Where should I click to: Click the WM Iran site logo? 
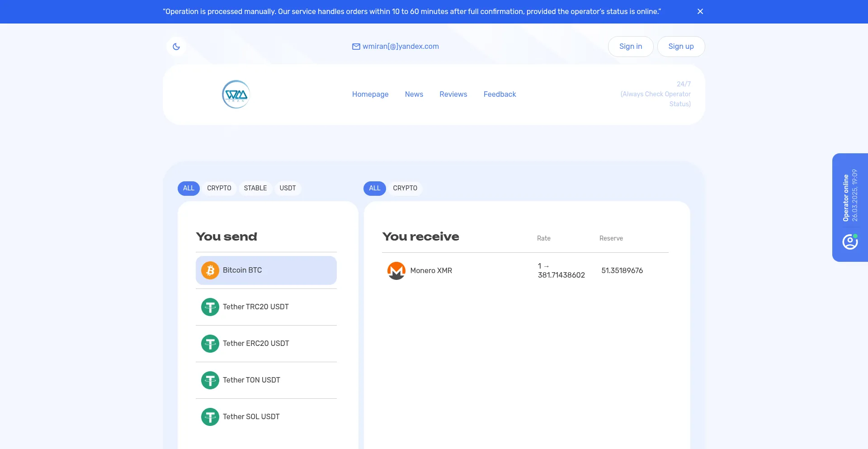(236, 95)
